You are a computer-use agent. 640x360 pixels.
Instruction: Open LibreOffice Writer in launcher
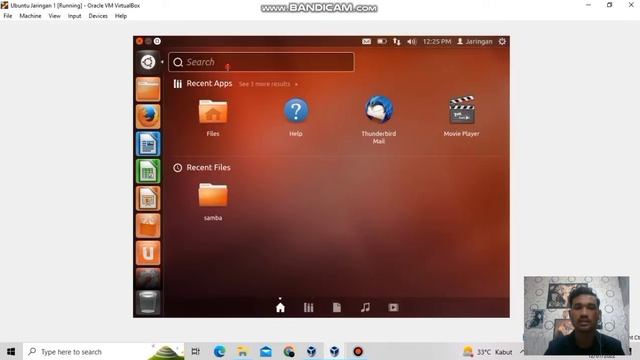click(x=148, y=144)
